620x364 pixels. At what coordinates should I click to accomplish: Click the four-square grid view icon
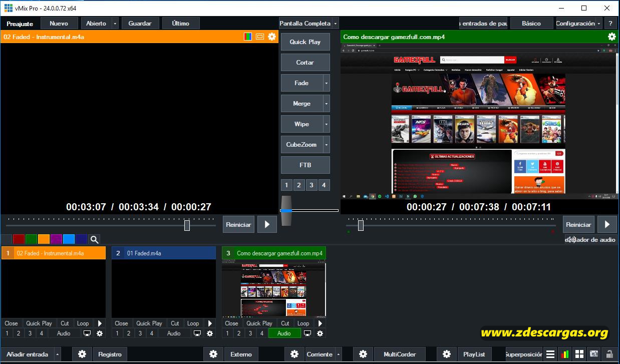coord(579,354)
